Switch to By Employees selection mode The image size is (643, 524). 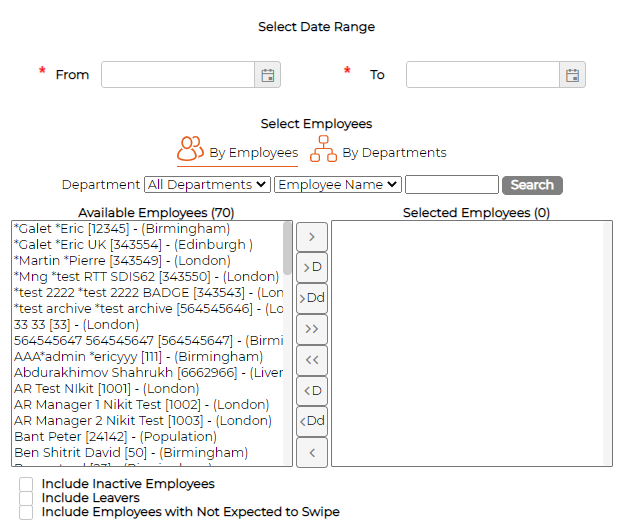(x=253, y=153)
